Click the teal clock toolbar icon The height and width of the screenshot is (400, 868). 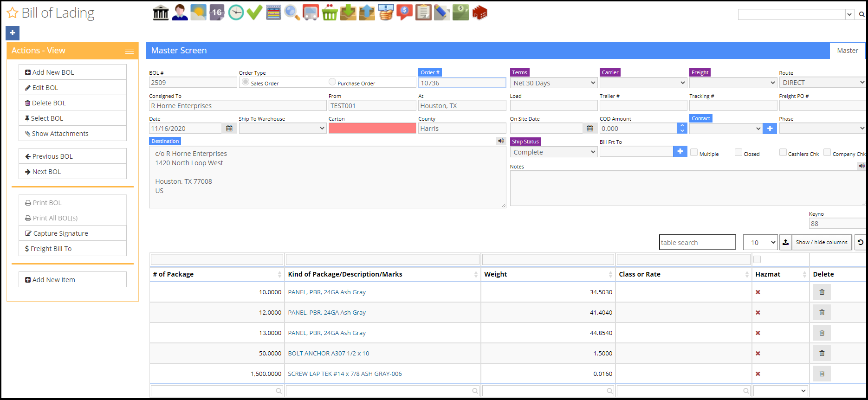[236, 13]
